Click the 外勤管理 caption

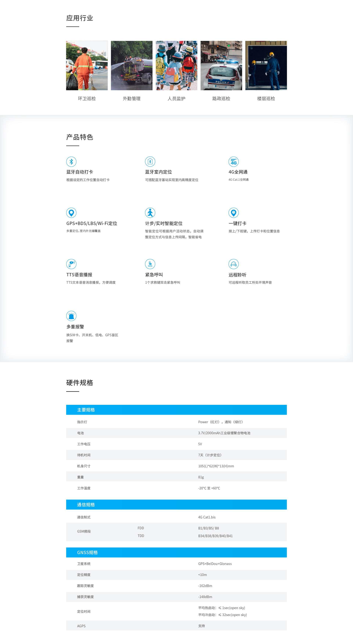pos(131,99)
